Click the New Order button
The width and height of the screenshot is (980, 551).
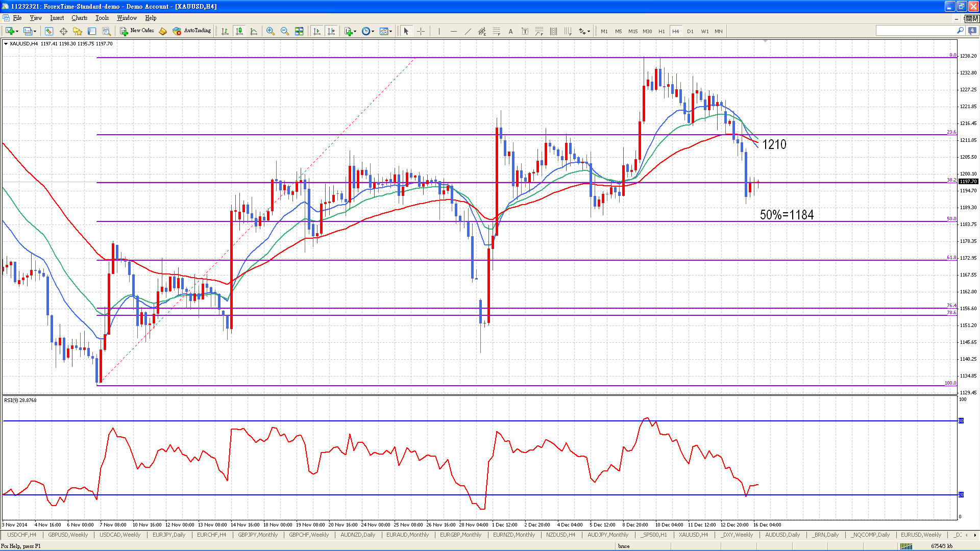click(136, 31)
